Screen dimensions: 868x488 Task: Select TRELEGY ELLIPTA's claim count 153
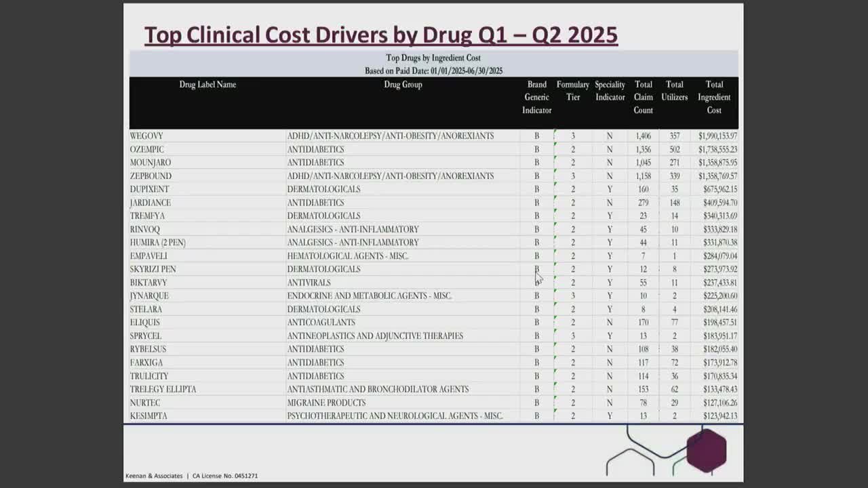(x=643, y=389)
